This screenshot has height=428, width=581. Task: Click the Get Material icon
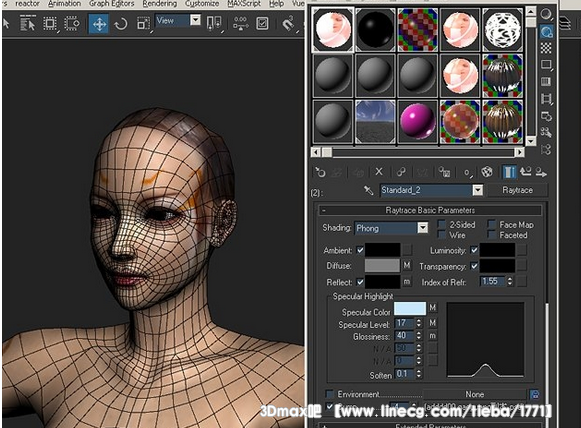tap(320, 172)
